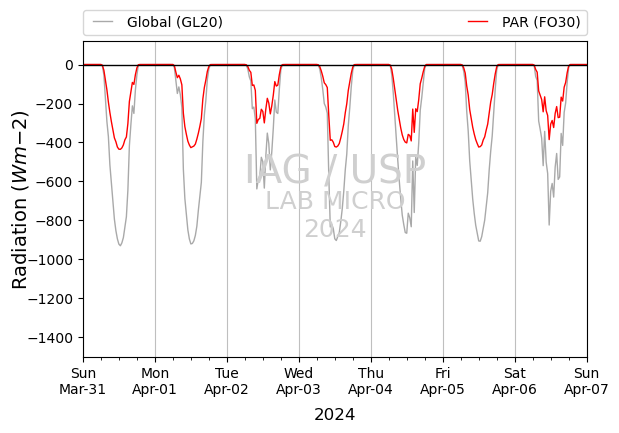This screenshot has width=619, height=433.
Task: Click the Mon Apr-01 x-axis label
Action: (x=155, y=381)
